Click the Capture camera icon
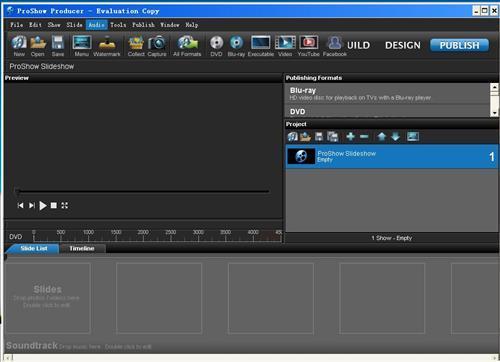The image size is (500, 362). pos(157,46)
